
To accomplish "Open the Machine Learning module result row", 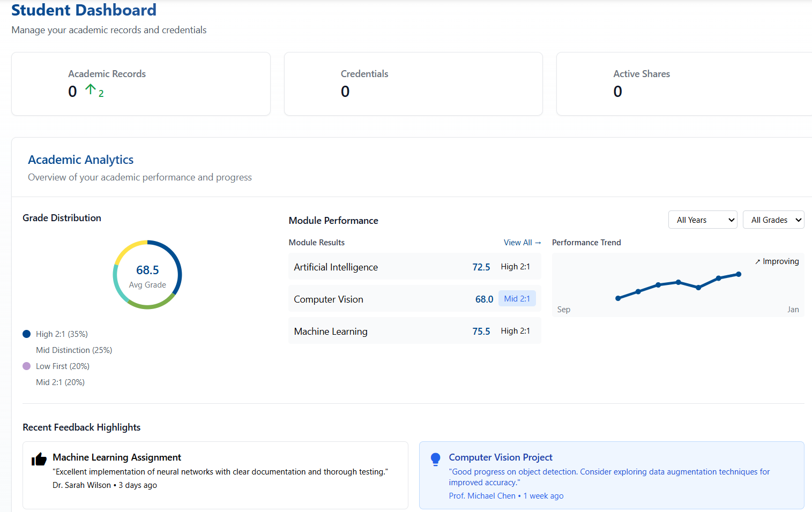I will point(414,331).
